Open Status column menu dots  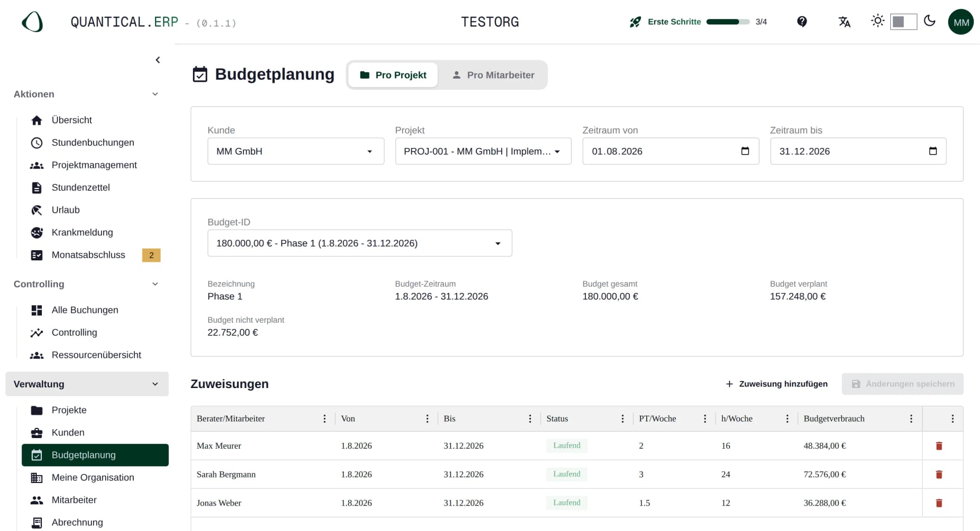[622, 419]
